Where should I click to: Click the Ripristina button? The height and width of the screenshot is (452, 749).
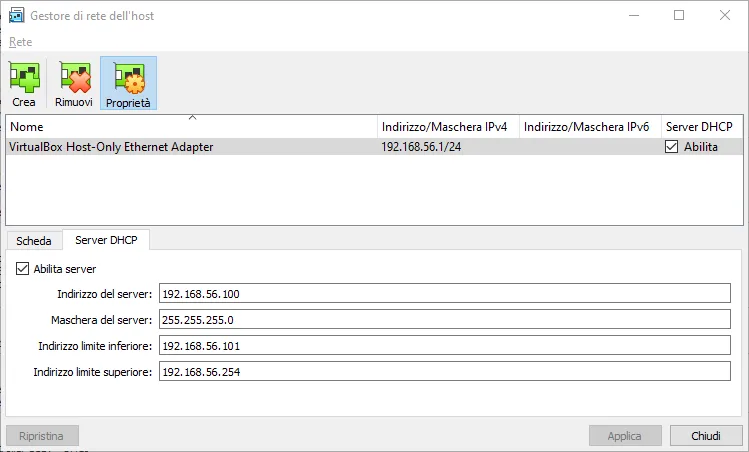[x=42, y=436]
